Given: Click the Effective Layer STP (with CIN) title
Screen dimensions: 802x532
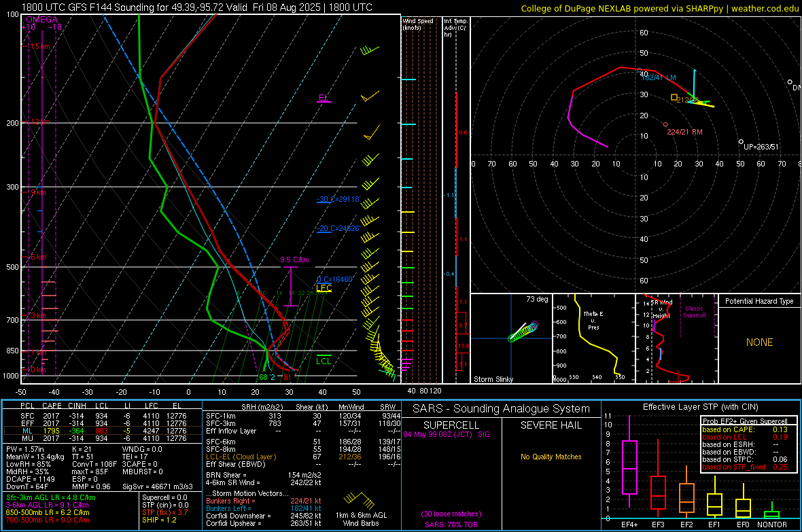Looking at the screenshot, I should coord(700,407).
